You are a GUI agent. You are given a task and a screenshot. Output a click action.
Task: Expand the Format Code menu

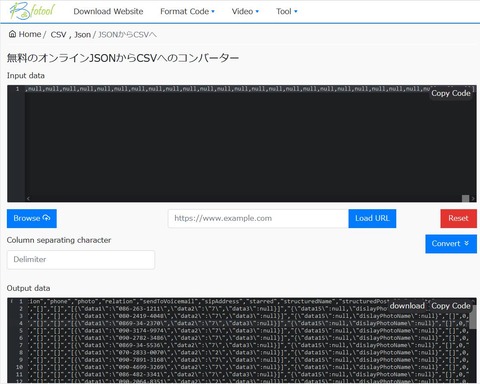187,11
